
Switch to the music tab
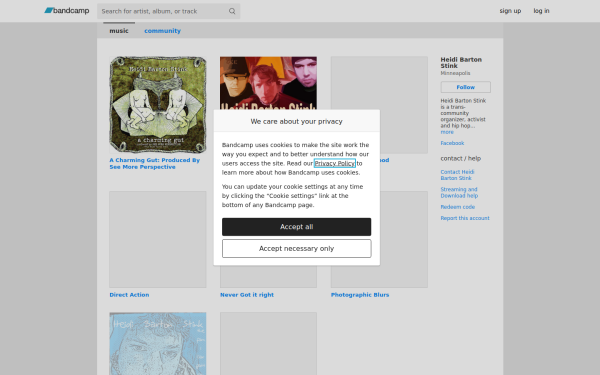click(x=119, y=31)
